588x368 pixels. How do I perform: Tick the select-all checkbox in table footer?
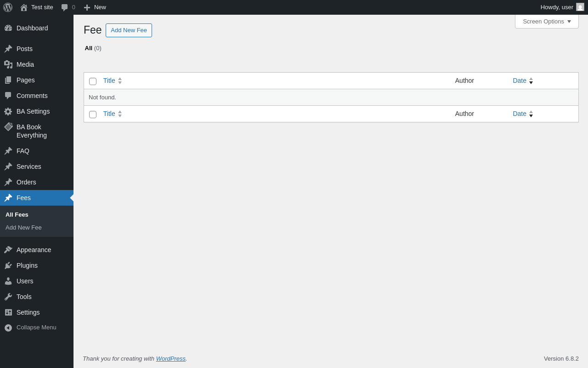pyautogui.click(x=93, y=115)
